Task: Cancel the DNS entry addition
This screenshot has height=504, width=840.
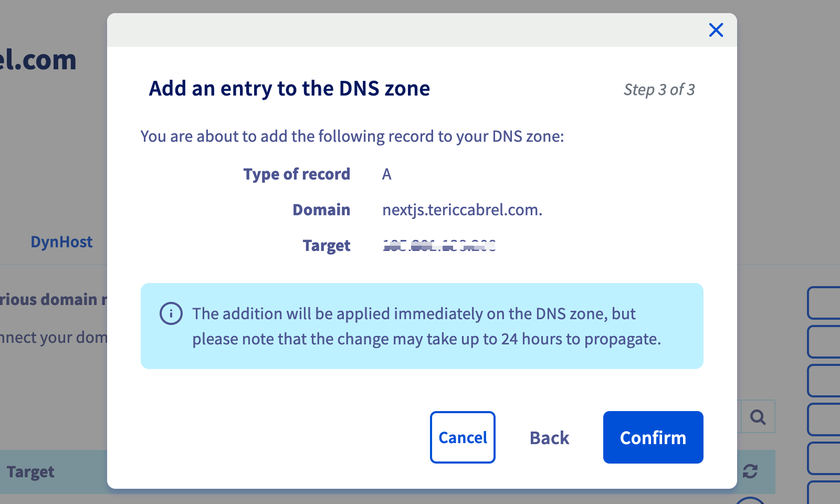Action: (463, 437)
